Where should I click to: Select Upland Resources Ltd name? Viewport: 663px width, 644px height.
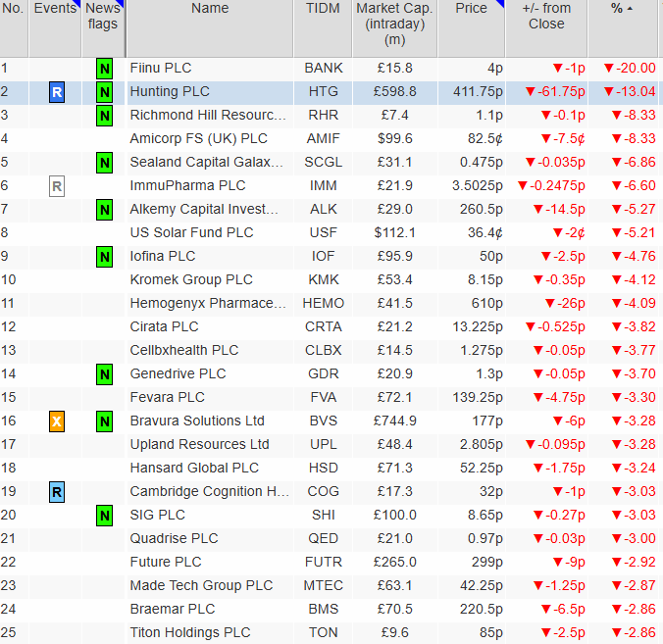click(x=199, y=445)
